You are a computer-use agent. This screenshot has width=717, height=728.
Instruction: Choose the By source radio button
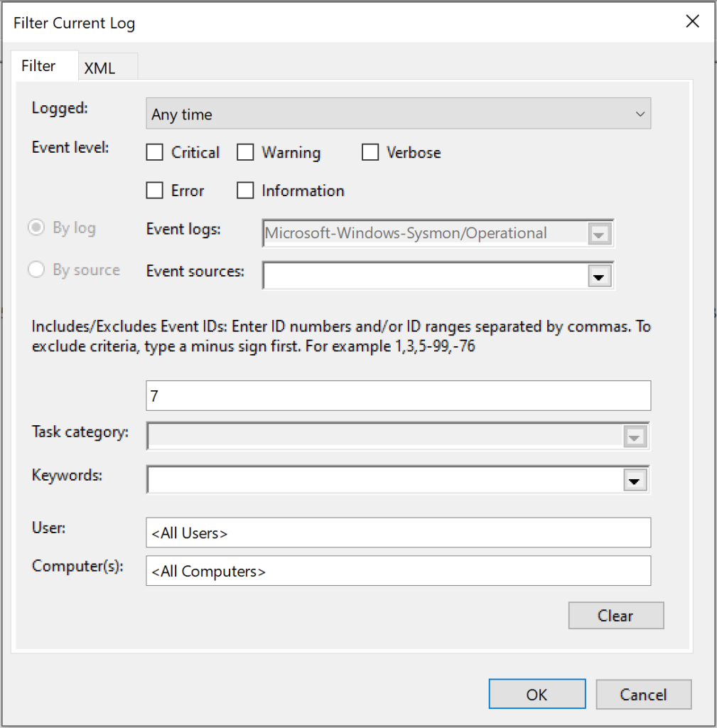(36, 270)
